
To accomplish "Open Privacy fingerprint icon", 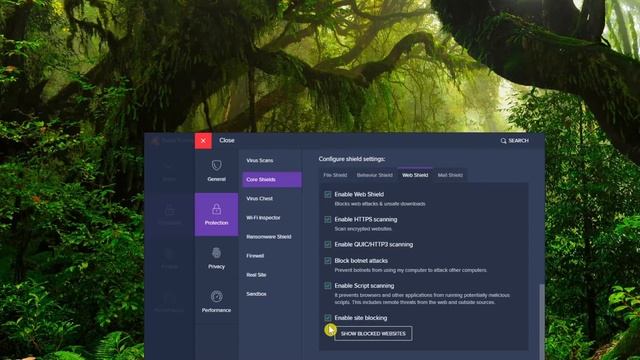I will coord(216,253).
